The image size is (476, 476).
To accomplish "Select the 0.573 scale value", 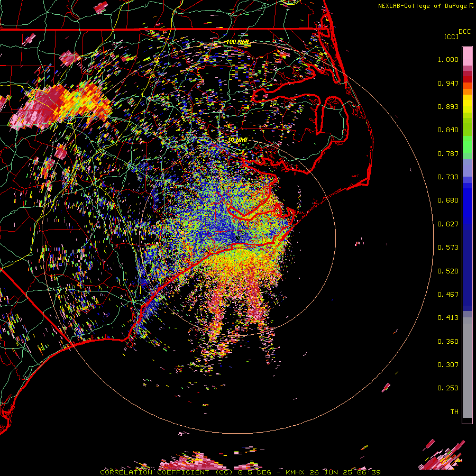I will (448, 248).
